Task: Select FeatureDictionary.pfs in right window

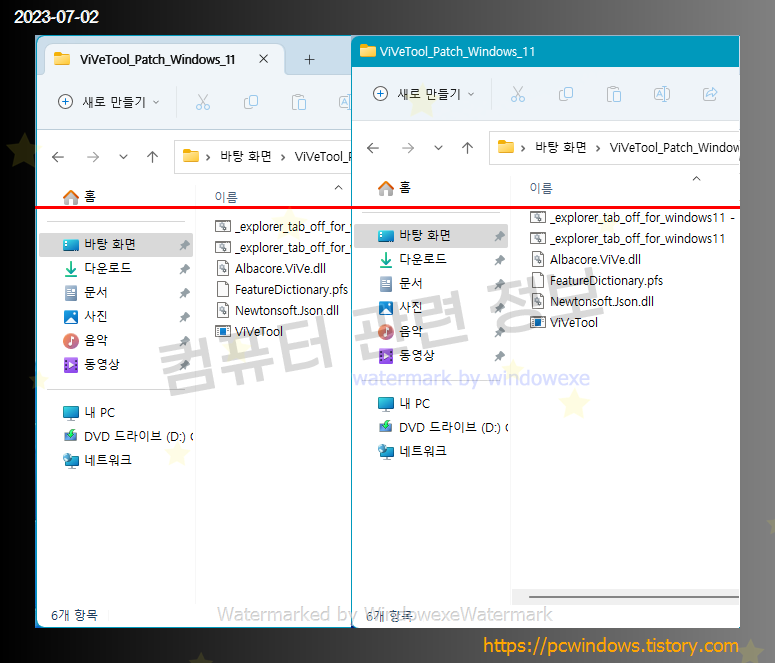Action: [x=597, y=281]
